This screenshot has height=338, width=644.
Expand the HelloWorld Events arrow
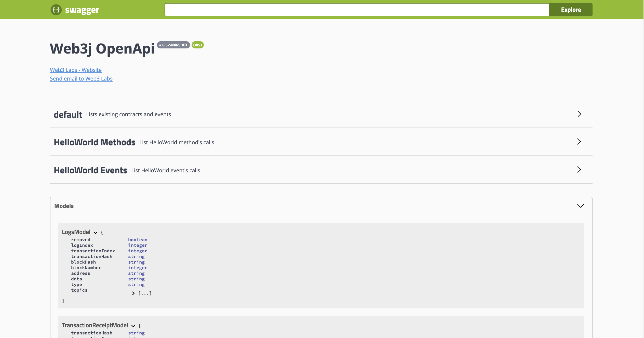(x=579, y=170)
